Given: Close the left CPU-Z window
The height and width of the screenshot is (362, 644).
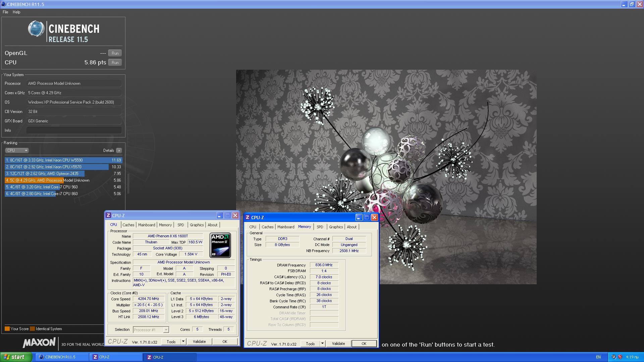Looking at the screenshot, I should click(x=235, y=216).
